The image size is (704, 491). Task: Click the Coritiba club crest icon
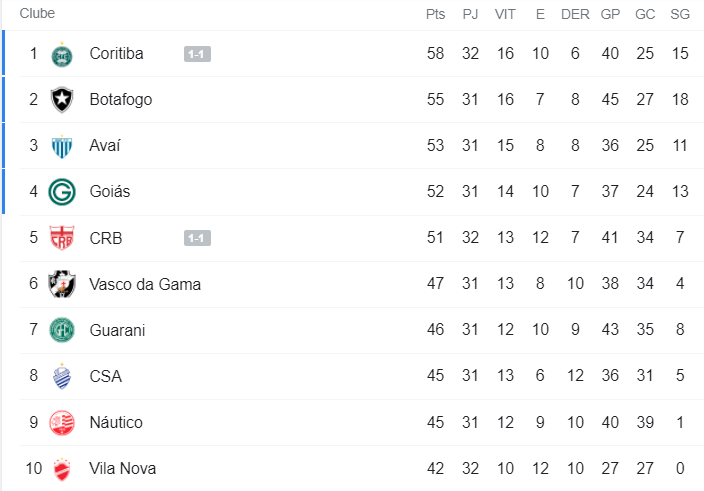pos(62,54)
